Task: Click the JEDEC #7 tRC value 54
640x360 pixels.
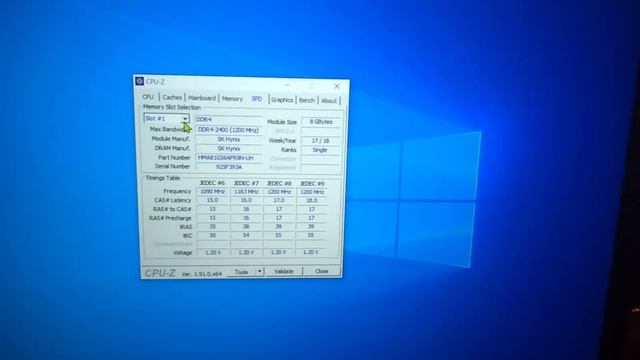Action: tap(246, 235)
